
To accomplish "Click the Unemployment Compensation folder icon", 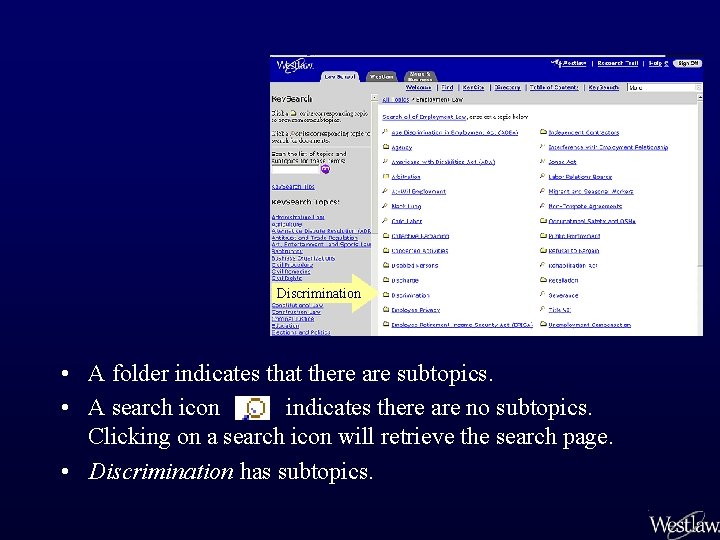I will (x=543, y=324).
